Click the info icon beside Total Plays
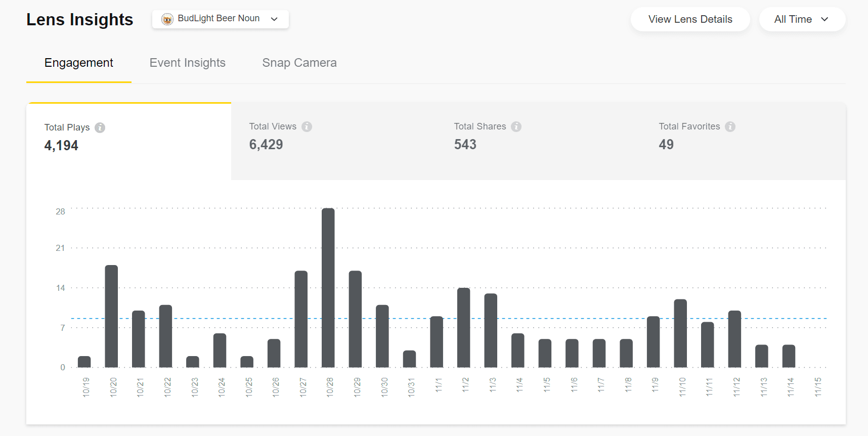The image size is (868, 436). pos(100,127)
